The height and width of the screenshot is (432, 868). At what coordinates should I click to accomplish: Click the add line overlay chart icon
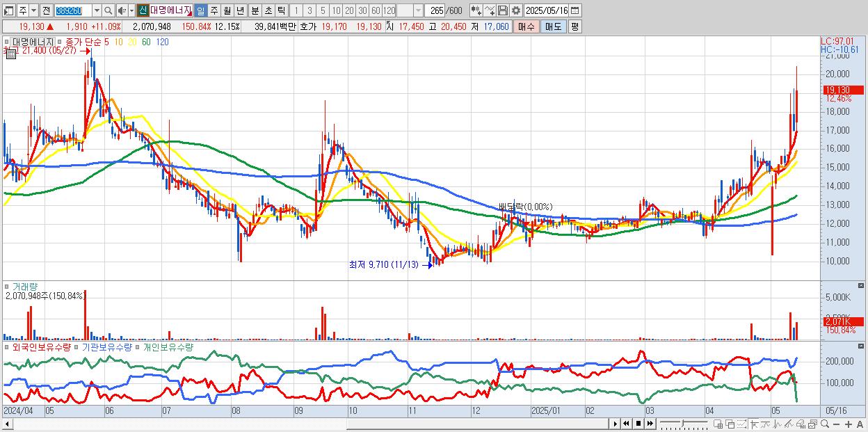point(490,10)
